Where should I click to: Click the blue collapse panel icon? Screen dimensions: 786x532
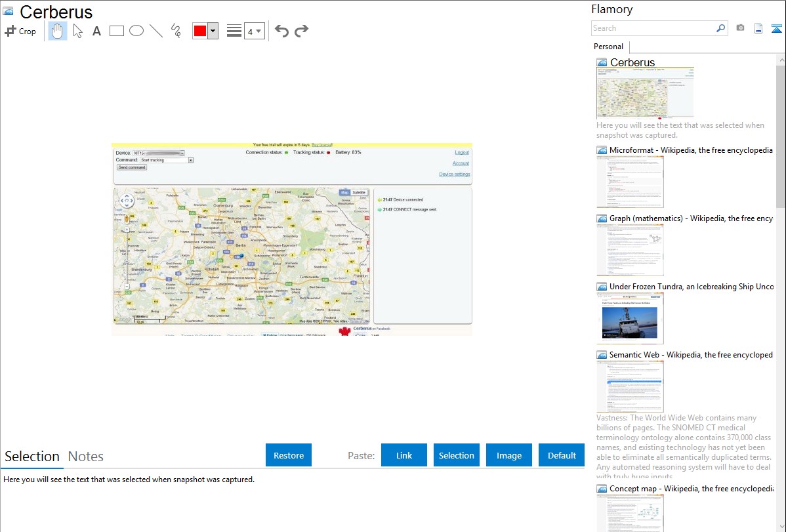(776, 28)
